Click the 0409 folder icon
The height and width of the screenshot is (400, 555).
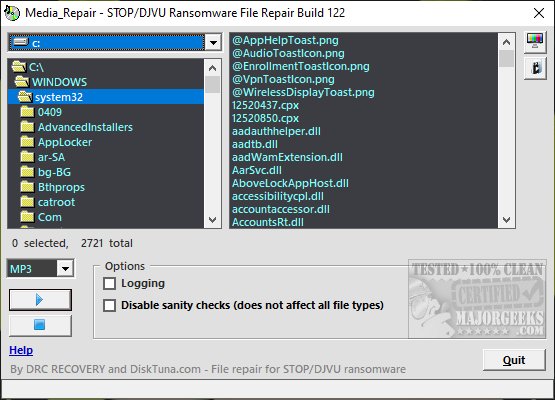(27, 112)
